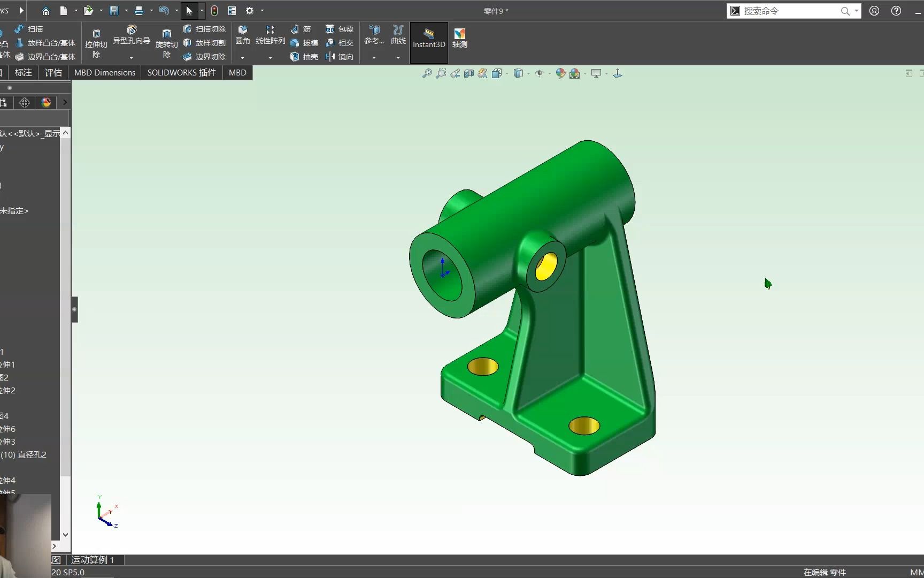Select 边界凸台/基体 boundary boss tool
This screenshot has height=578, width=924.
coord(45,57)
